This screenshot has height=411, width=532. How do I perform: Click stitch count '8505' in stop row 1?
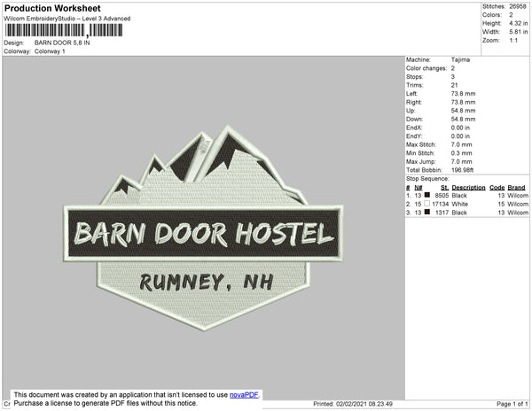(x=442, y=196)
